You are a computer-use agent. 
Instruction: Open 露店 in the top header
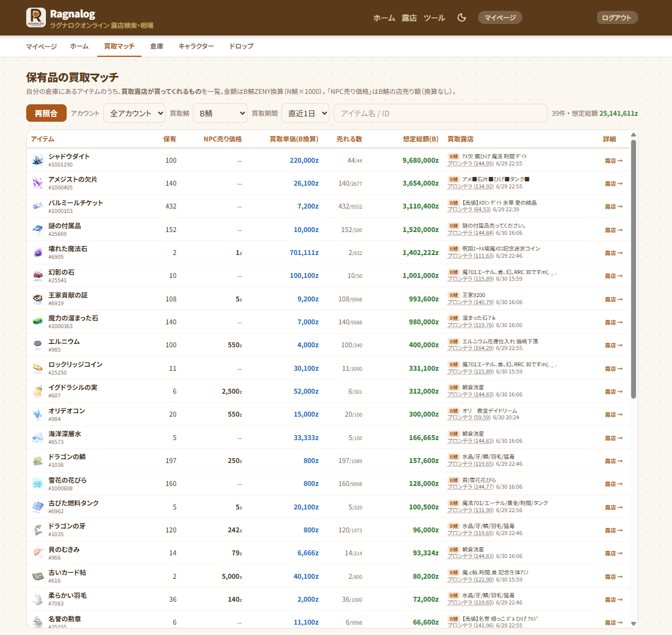point(409,18)
